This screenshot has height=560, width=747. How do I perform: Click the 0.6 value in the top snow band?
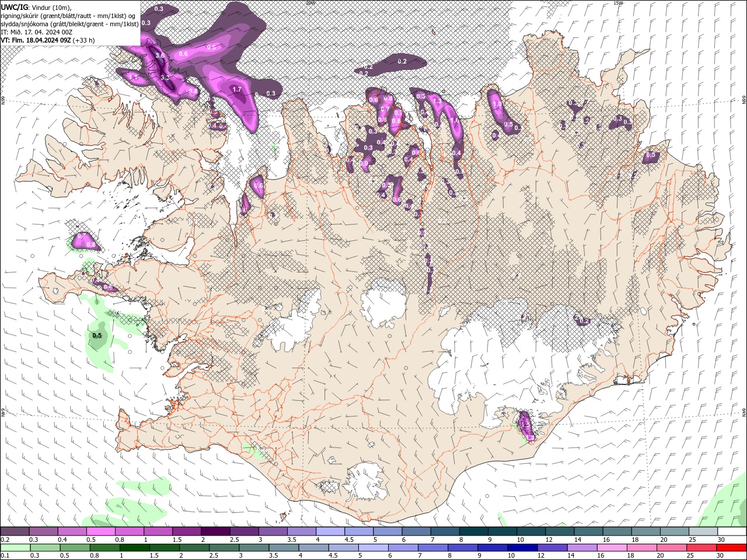(x=183, y=54)
